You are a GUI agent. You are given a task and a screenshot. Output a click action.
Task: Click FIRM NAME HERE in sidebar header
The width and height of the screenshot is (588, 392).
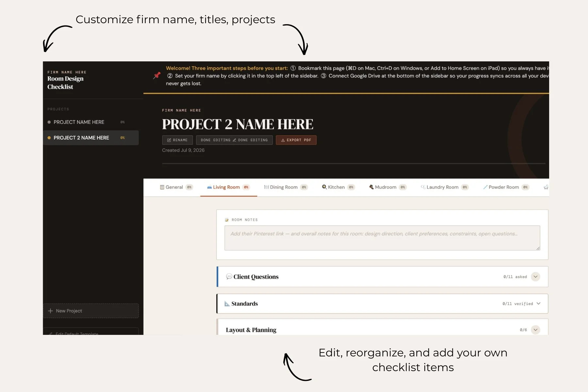[x=67, y=72]
